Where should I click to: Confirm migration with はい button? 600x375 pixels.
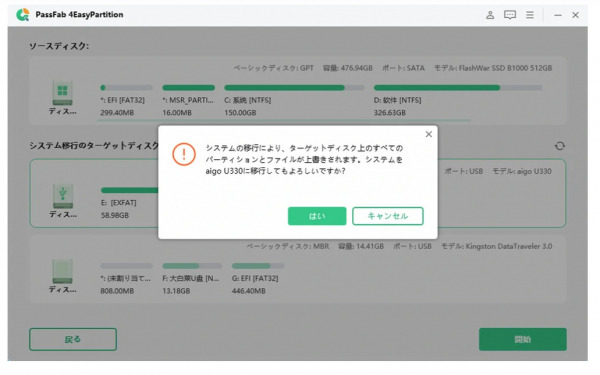pyautogui.click(x=317, y=216)
